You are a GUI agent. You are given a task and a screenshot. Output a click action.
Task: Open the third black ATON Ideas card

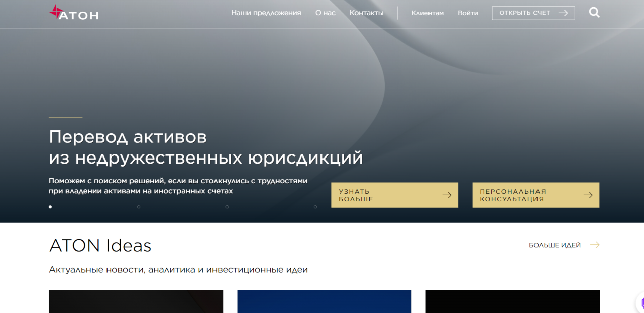tap(512, 301)
